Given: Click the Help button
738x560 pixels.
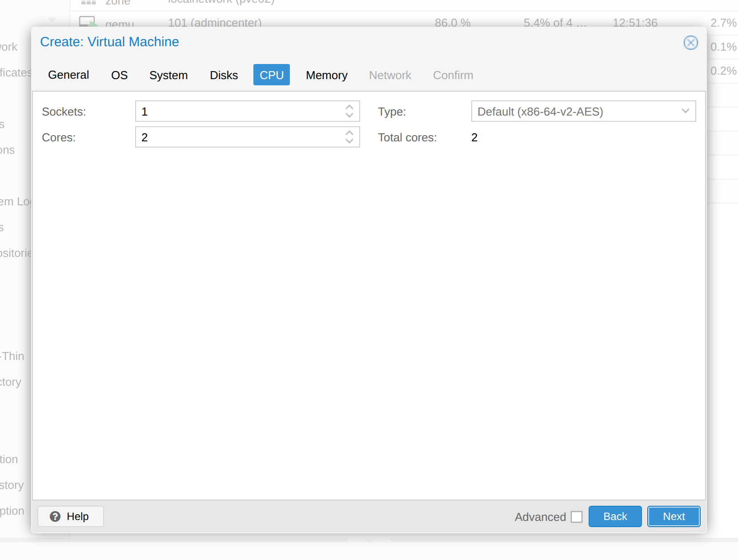Looking at the screenshot, I should [71, 516].
